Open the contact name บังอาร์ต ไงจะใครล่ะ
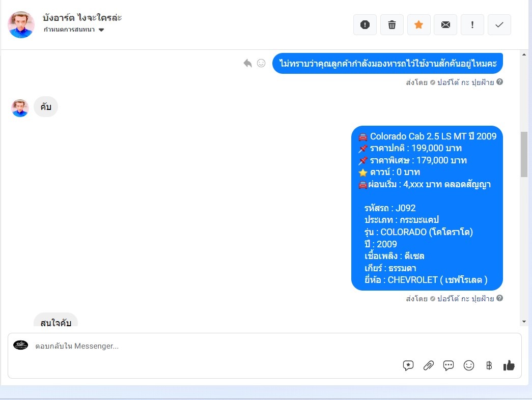This screenshot has height=400, width=532. [82, 18]
